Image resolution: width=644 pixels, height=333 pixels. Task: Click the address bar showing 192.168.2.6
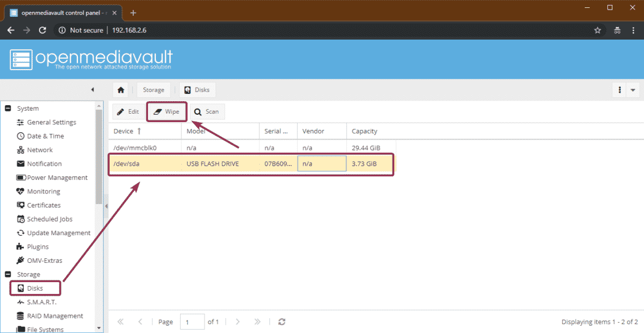(x=129, y=30)
